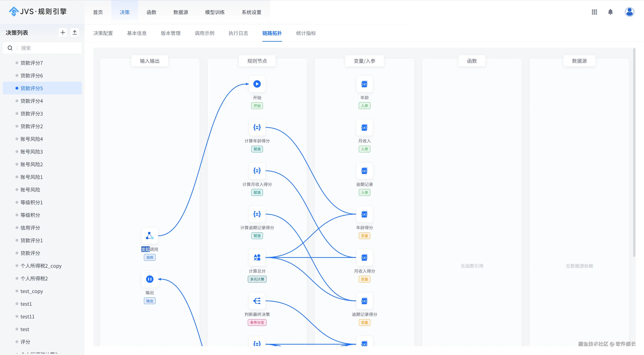
Task: Click the add decision plus icon
Action: tap(63, 32)
